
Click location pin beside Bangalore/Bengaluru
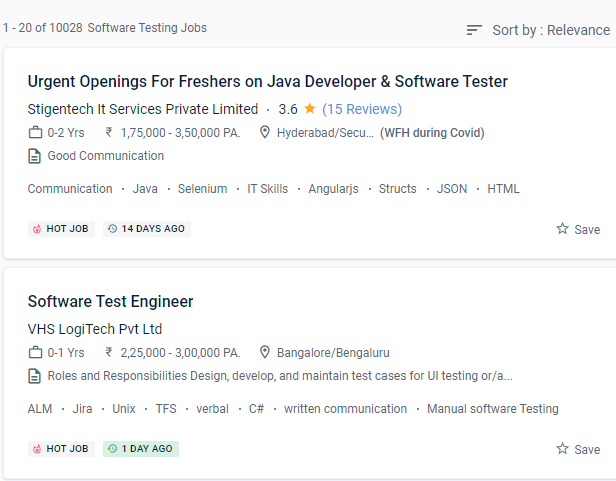click(265, 353)
